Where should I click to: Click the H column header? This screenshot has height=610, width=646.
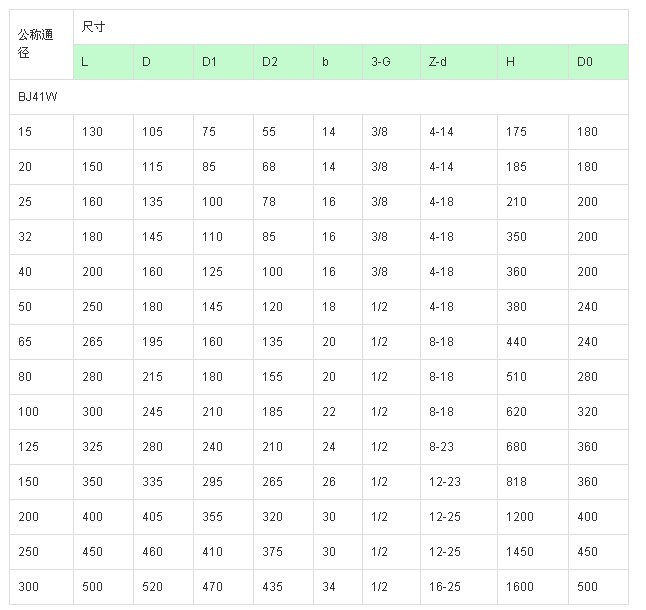coord(510,62)
